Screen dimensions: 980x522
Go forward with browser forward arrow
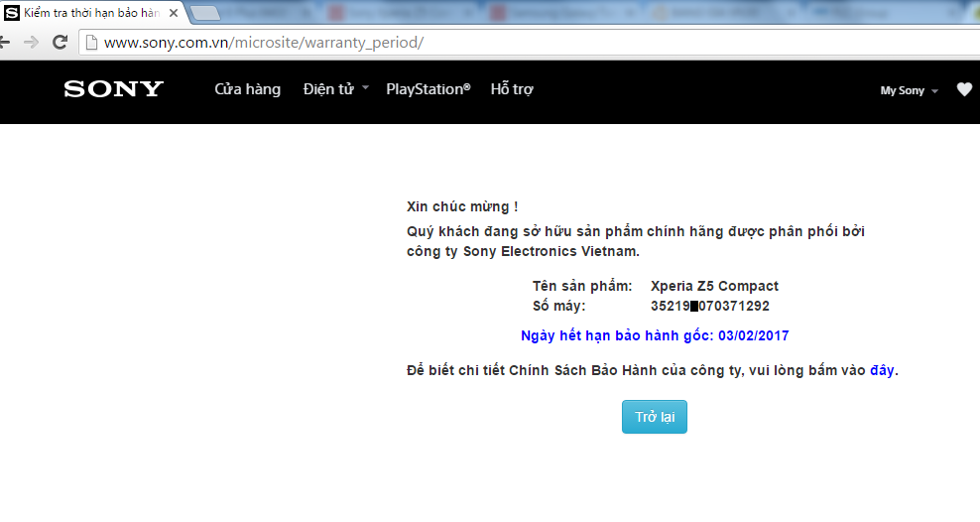pyautogui.click(x=31, y=43)
